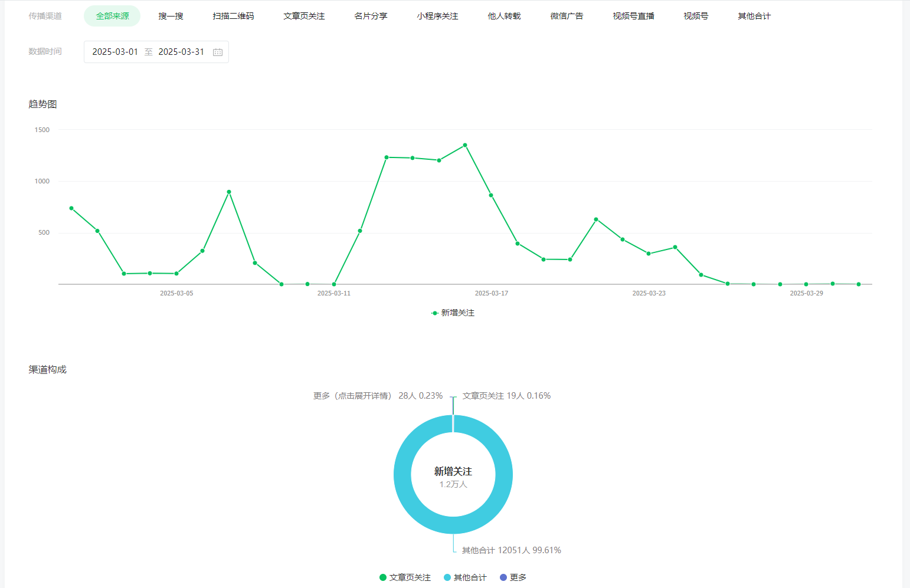Screen dimensions: 910x588
Task: Show 小程序关注 channel data
Action: click(x=437, y=16)
